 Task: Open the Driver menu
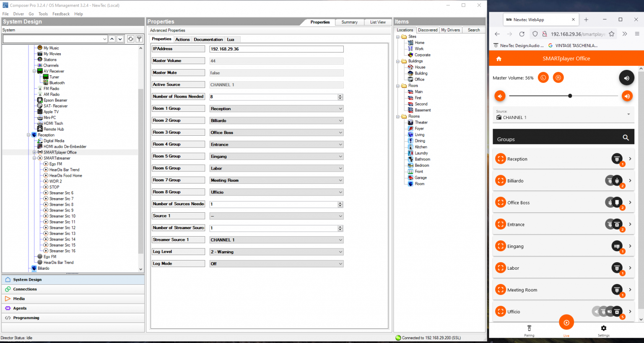18,14
